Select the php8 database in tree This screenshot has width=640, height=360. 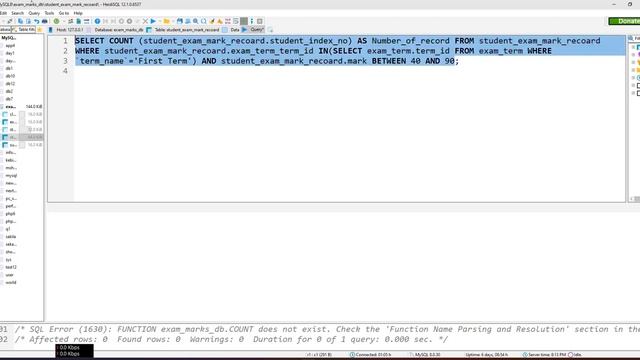tap(11, 214)
